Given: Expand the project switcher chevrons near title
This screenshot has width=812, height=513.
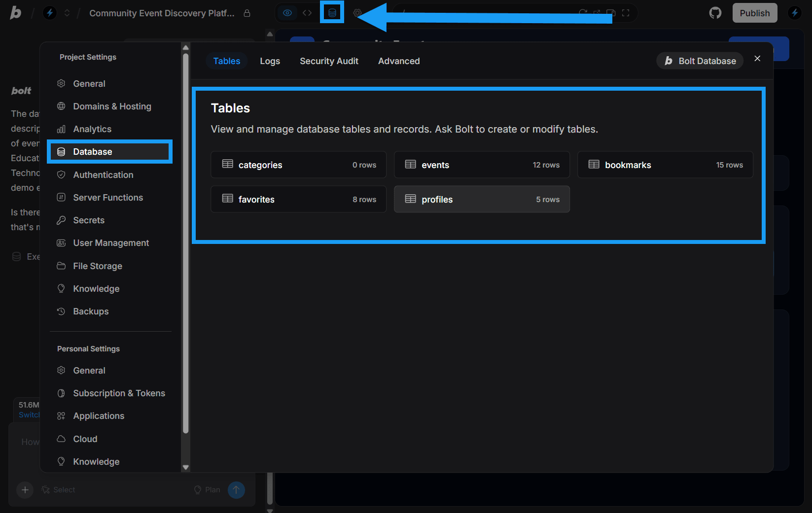Looking at the screenshot, I should (x=67, y=13).
